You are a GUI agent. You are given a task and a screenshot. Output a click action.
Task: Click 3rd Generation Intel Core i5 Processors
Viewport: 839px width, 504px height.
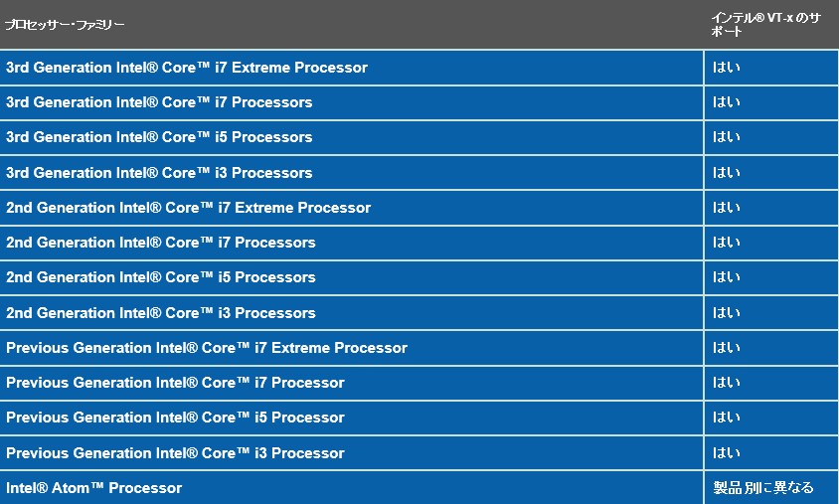(x=159, y=137)
